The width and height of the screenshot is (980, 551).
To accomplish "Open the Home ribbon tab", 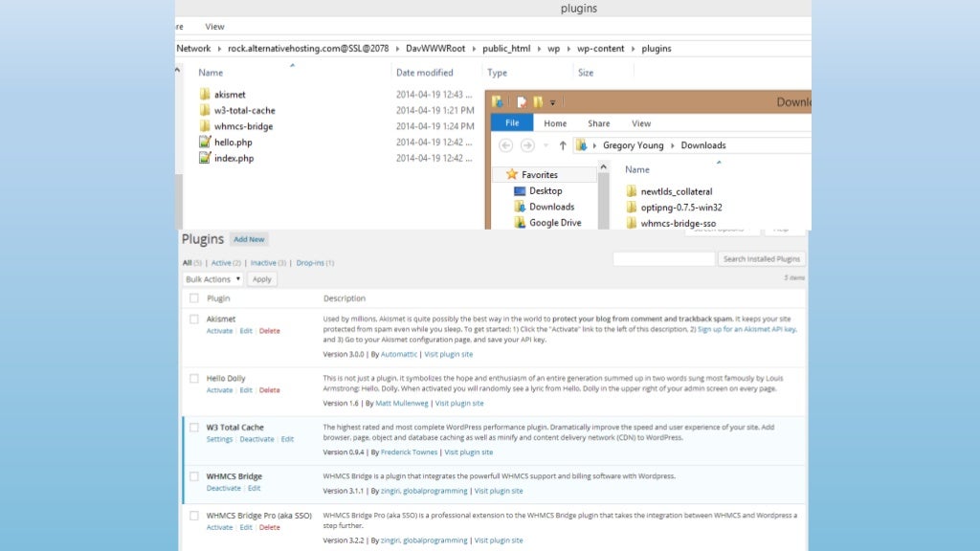I will [555, 123].
